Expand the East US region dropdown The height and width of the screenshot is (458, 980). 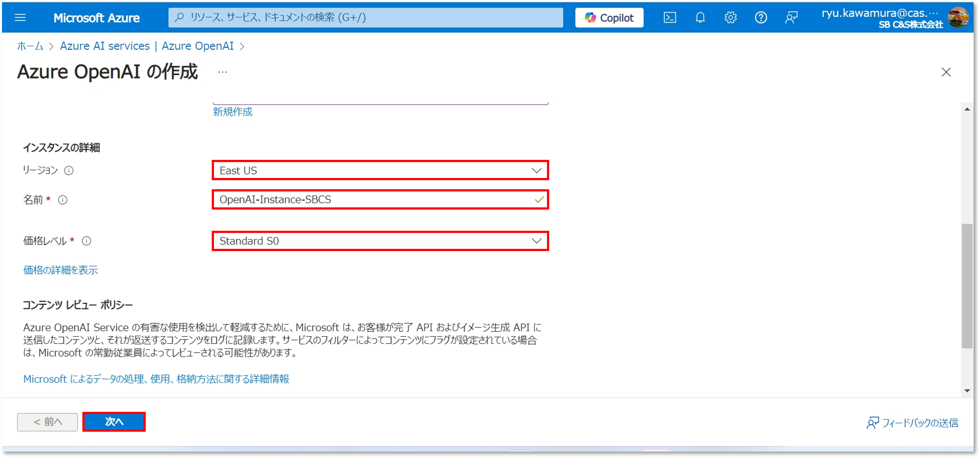pyautogui.click(x=380, y=170)
